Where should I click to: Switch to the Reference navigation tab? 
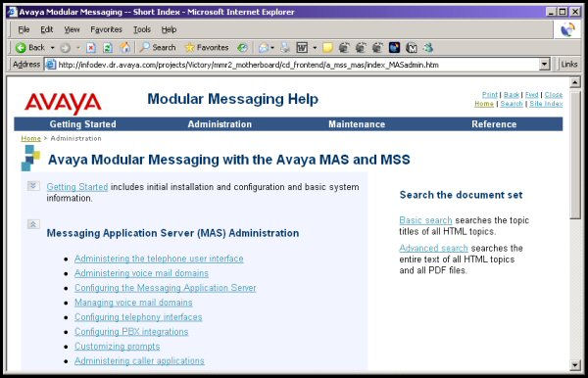494,124
